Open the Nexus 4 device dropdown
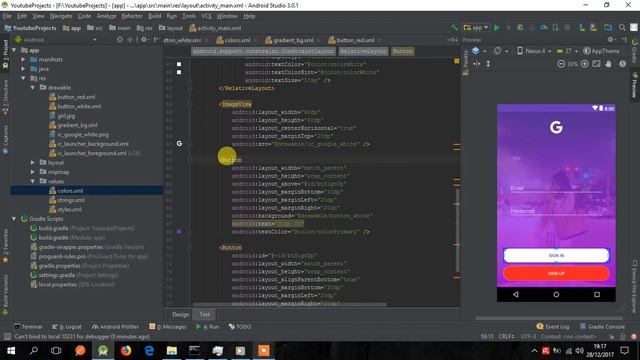The height and width of the screenshot is (360, 640). [534, 51]
